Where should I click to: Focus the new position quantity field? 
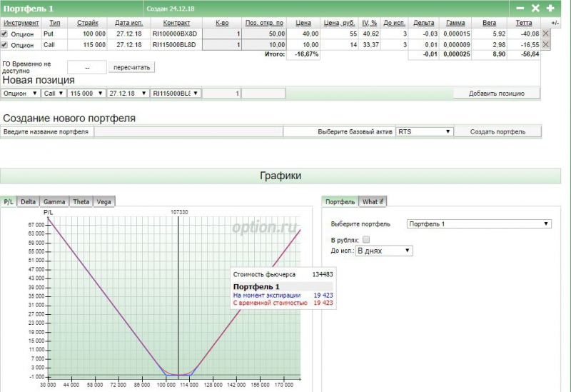pos(221,94)
